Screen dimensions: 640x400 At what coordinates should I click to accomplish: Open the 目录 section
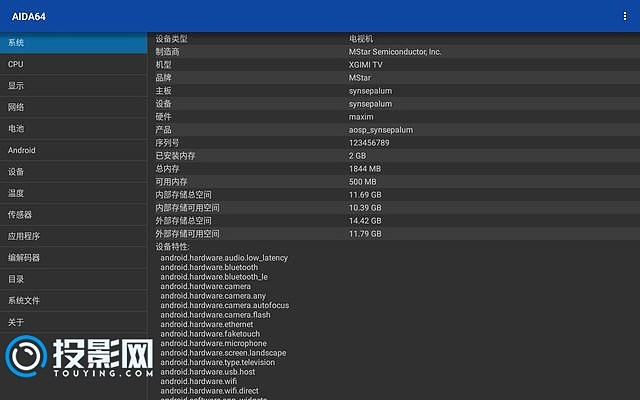pyautogui.click(x=73, y=279)
